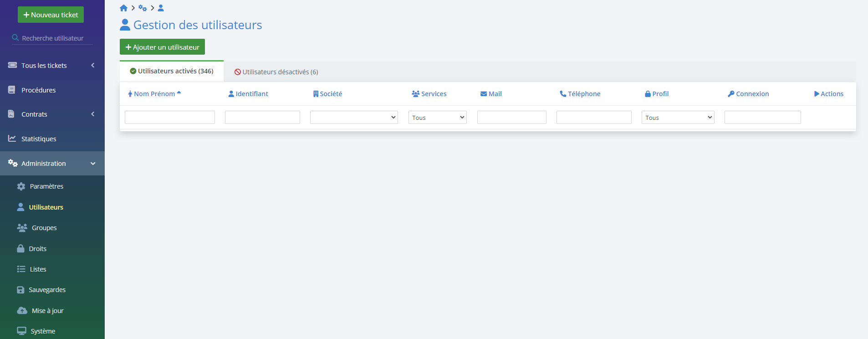
Task: Click the cloud upload icon beside Mise à jour
Action: 22,310
